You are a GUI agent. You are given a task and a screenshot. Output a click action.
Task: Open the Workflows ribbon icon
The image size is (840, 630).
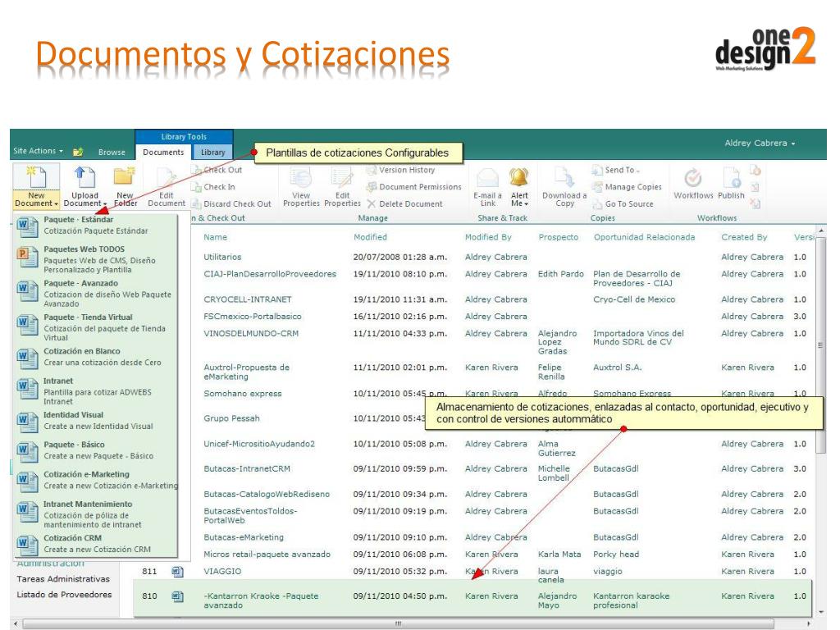coord(693,177)
